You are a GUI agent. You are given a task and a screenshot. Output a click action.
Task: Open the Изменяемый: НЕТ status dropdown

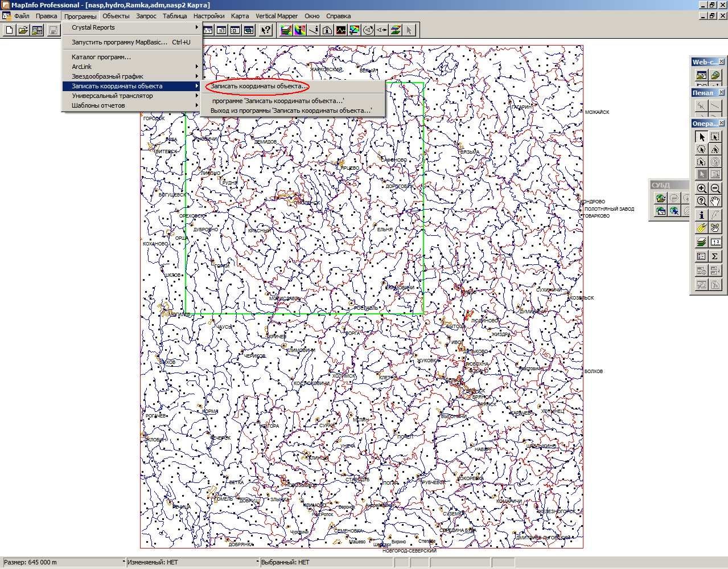click(257, 562)
